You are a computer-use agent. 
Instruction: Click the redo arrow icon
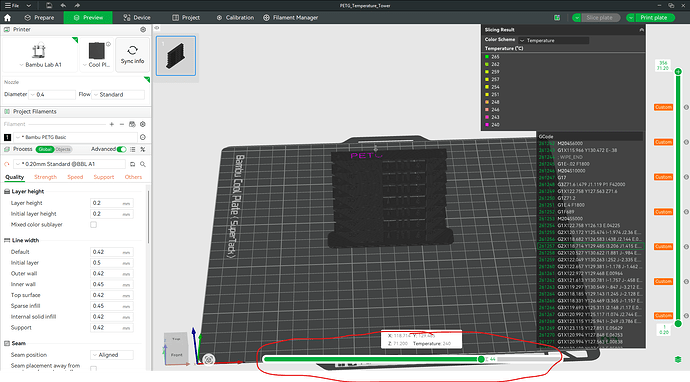click(x=77, y=5)
